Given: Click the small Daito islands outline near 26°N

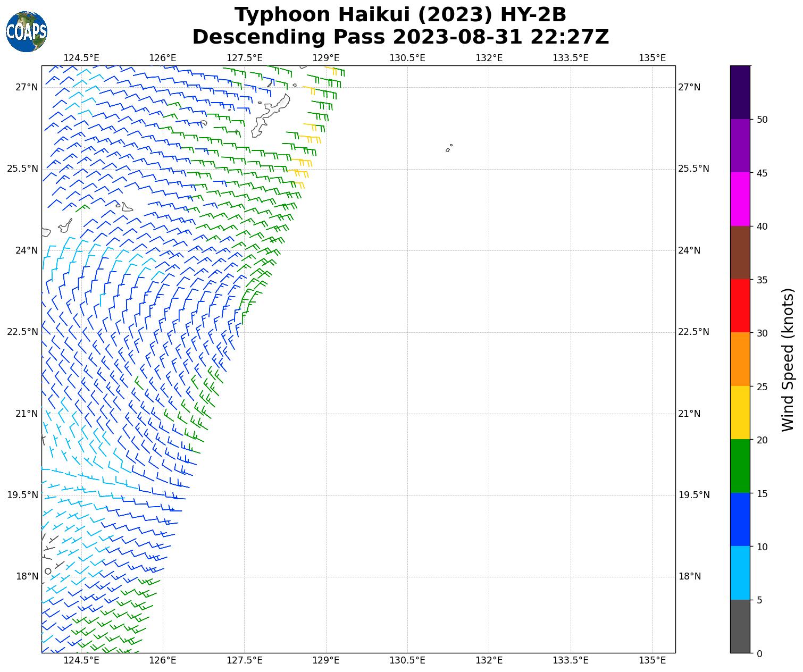Looking at the screenshot, I should [449, 148].
